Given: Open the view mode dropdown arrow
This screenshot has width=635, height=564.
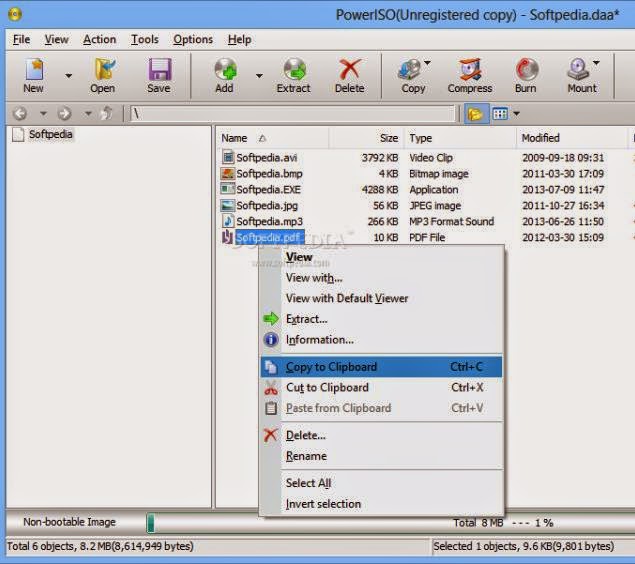Looking at the screenshot, I should (516, 114).
